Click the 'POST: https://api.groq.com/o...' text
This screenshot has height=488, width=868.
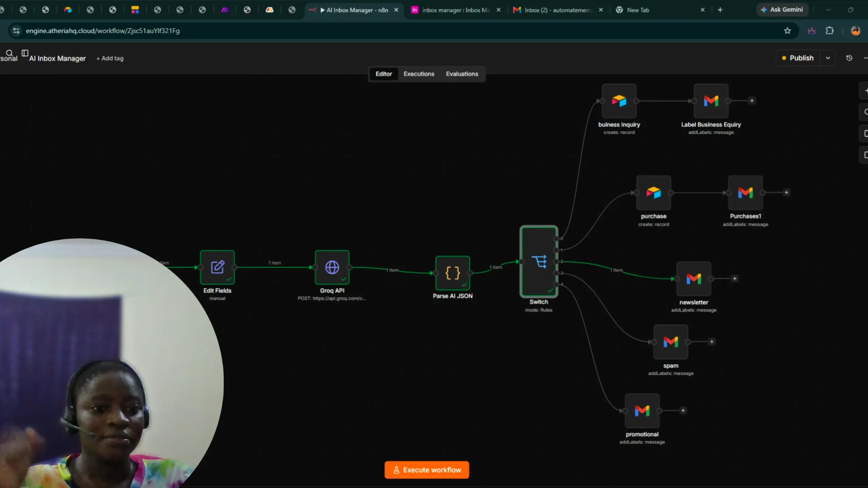coord(332,298)
